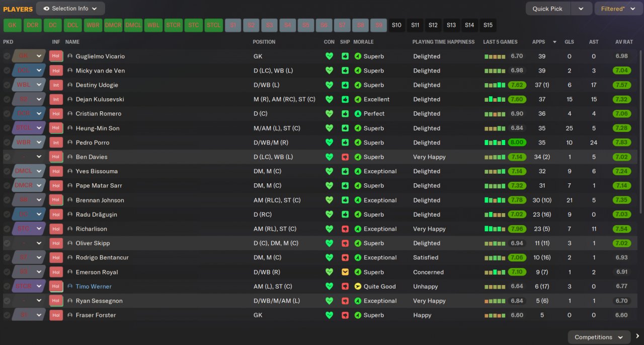This screenshot has height=345, width=644.
Task: Sort by the MORALE column header
Action: click(x=363, y=42)
